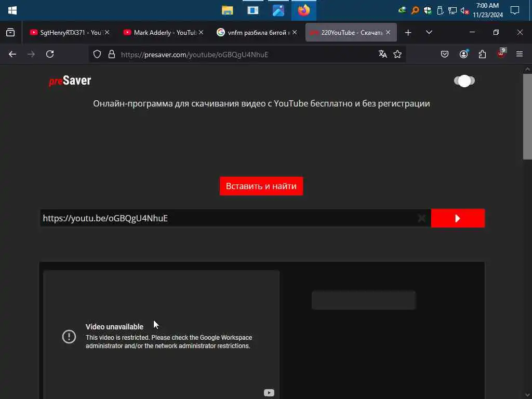Click the page vertical scrollbar thumb
This screenshot has width=532, height=399.
(527, 116)
